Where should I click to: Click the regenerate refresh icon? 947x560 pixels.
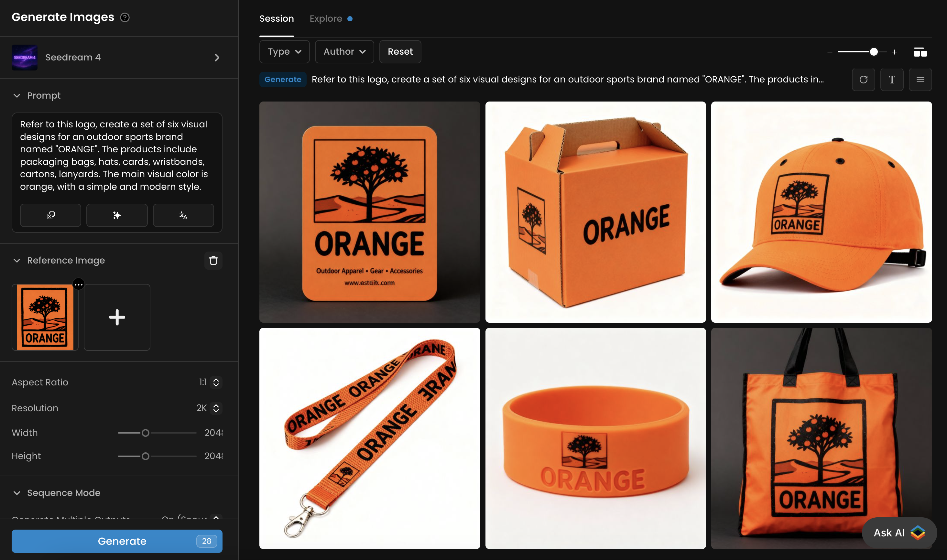(863, 80)
